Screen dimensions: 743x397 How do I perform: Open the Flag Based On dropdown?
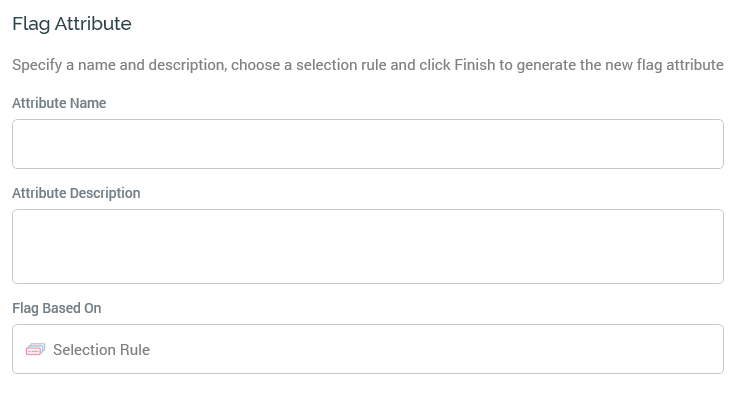click(368, 349)
